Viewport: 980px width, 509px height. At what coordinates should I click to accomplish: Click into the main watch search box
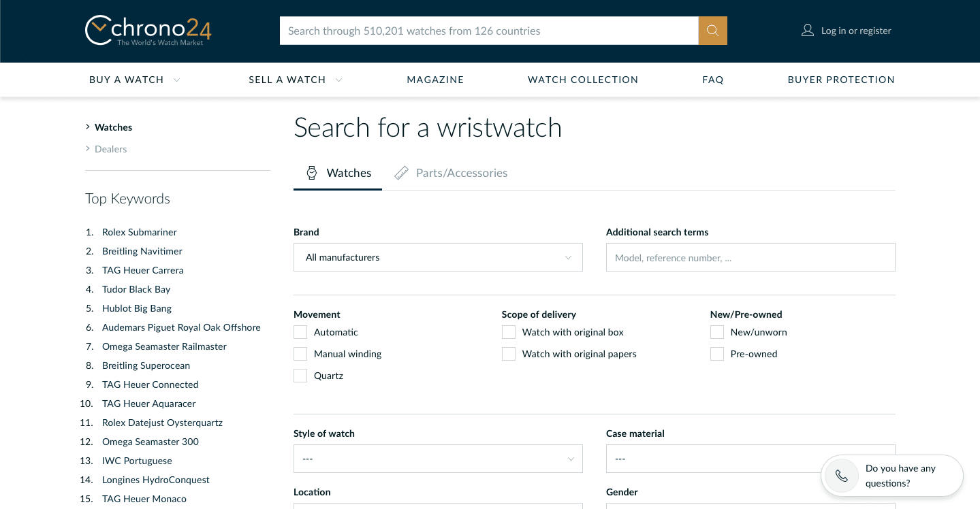[x=489, y=31]
